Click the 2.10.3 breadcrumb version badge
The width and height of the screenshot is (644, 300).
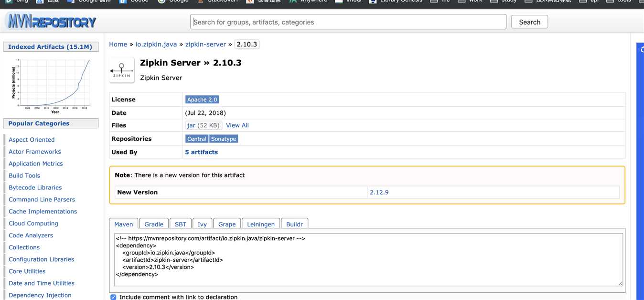pos(247,44)
